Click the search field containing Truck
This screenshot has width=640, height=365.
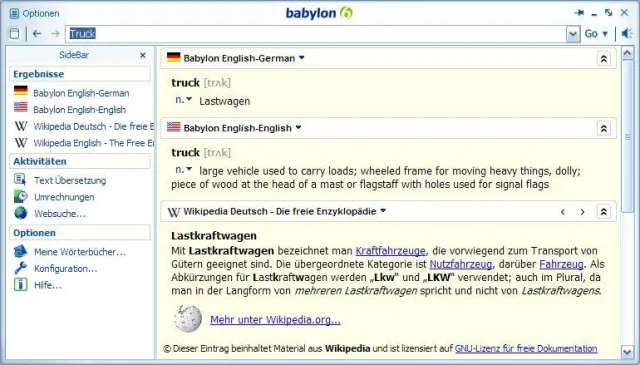pyautogui.click(x=316, y=34)
